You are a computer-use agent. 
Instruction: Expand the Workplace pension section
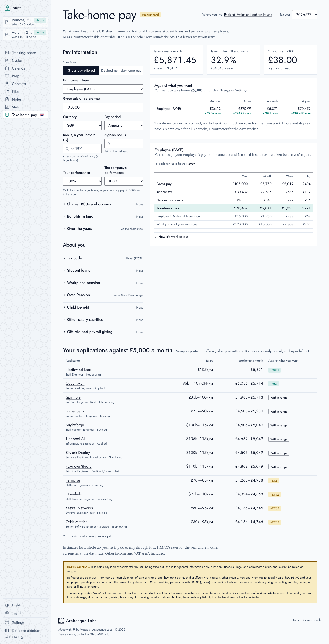click(103, 283)
